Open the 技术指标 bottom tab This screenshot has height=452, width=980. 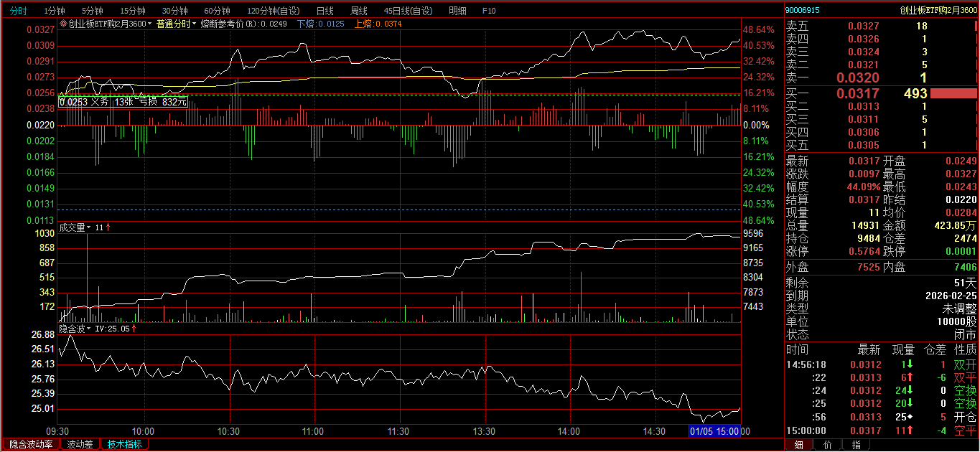[x=124, y=444]
